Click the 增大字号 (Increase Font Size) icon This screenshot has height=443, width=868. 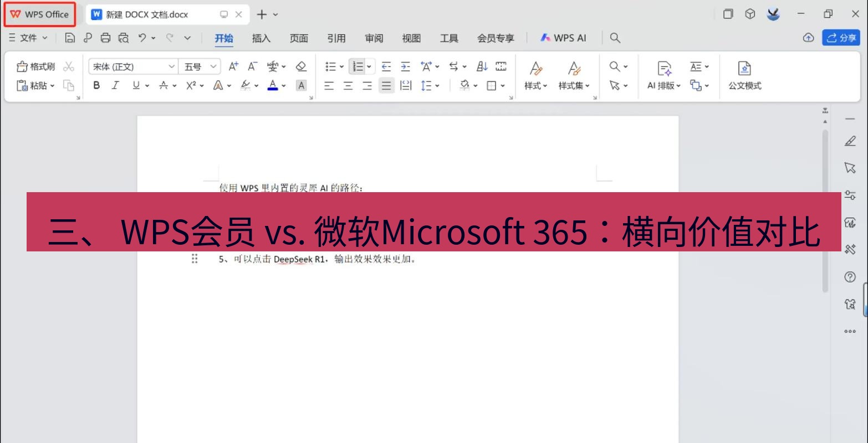click(232, 66)
